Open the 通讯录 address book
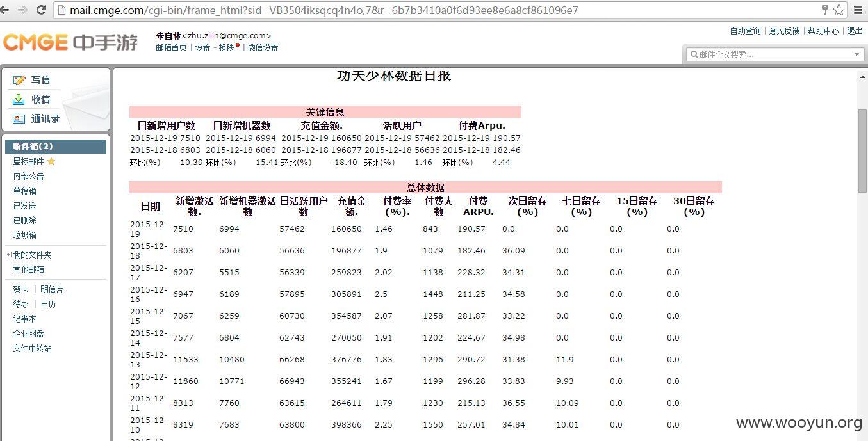Viewport: 868px width, 441px height. (x=45, y=118)
